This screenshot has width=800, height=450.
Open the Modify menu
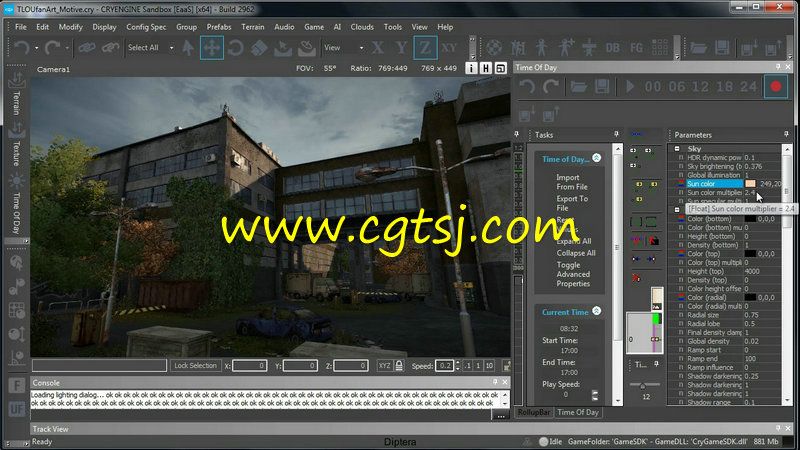[x=70, y=27]
